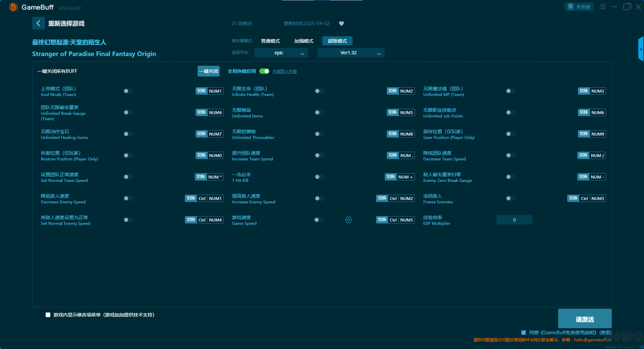The image size is (644, 349).
Task: Toggle Set Normal Team Speed
Action: coord(128,177)
